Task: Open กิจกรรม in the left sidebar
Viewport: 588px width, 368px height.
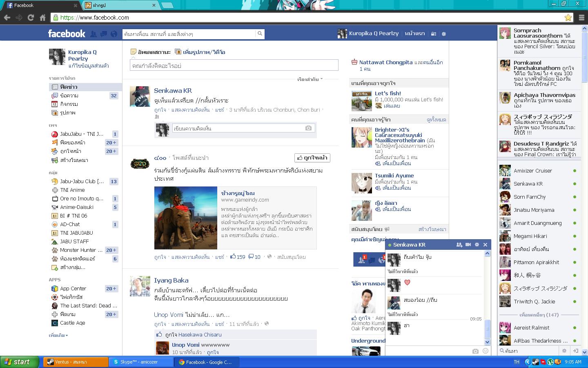Action: 85,104
